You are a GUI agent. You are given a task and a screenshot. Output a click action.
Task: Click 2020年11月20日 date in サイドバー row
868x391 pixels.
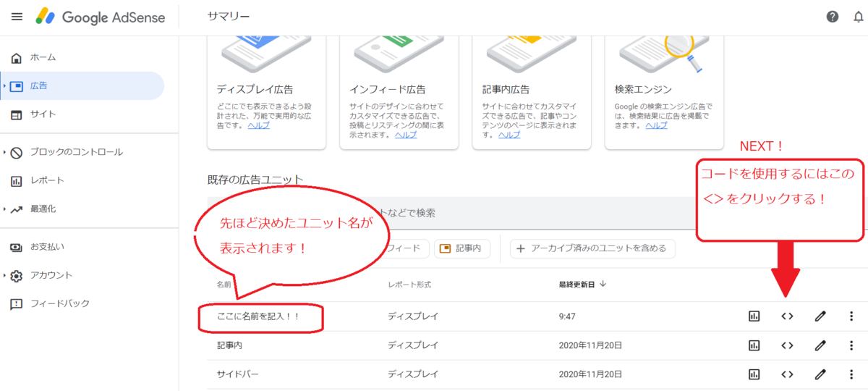pyautogui.click(x=590, y=374)
